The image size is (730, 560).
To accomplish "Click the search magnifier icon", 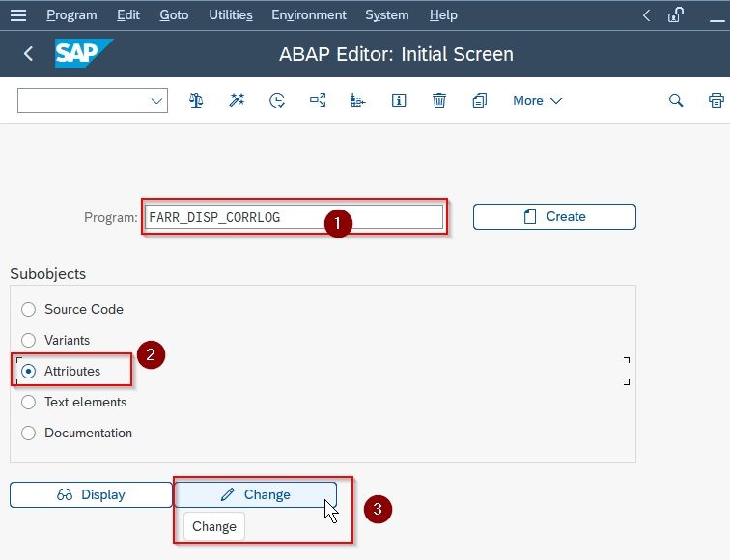I will [676, 100].
